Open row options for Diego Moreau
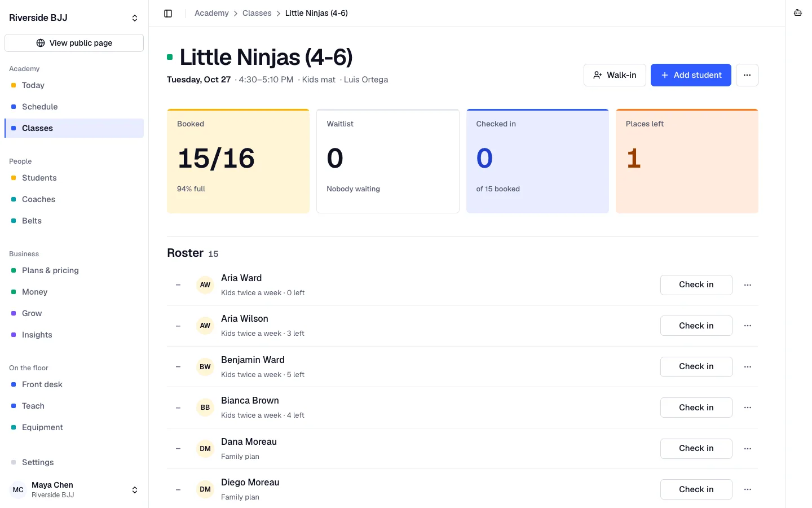Viewport: 812px width, 508px height. coord(748,489)
